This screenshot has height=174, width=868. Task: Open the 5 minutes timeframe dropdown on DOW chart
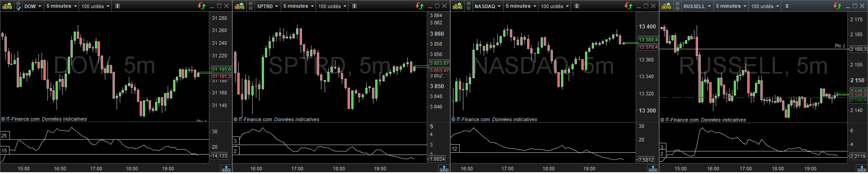61,6
